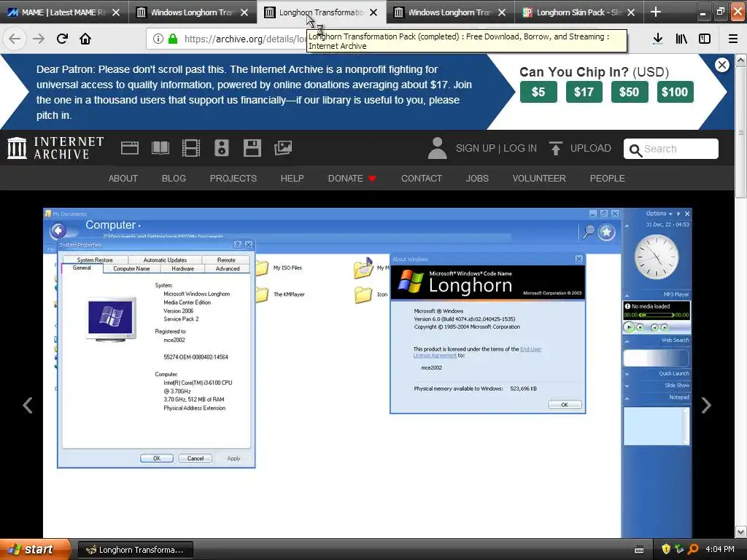The image size is (747, 560).
Task: Choose the $100 donation button
Action: point(675,92)
